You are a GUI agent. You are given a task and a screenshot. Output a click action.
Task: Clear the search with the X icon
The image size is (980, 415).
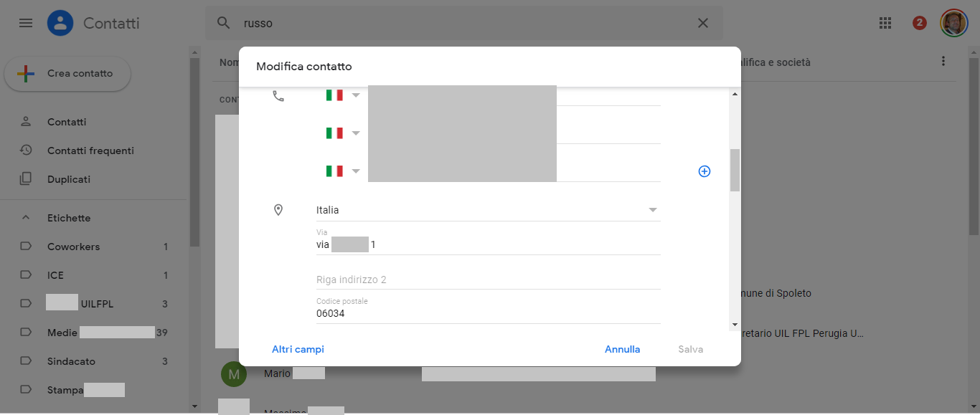702,23
